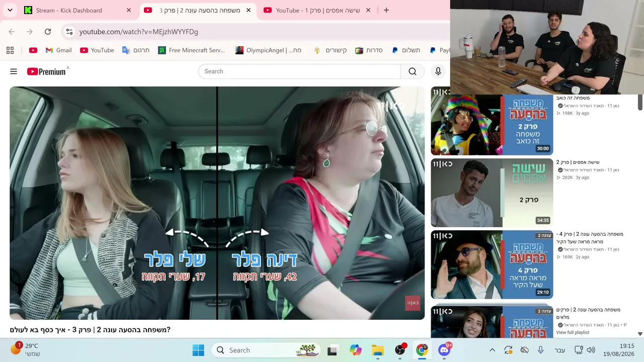Screen dimensions: 644x362
Task: Open the labeled YouTube bookmark
Action: click(x=97, y=50)
